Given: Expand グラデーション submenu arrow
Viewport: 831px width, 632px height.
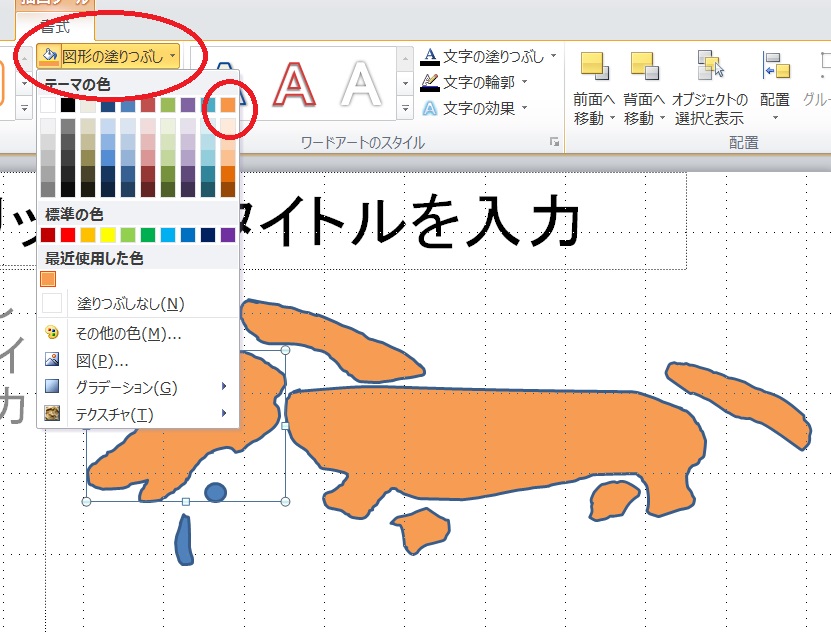Looking at the screenshot, I should pos(224,386).
